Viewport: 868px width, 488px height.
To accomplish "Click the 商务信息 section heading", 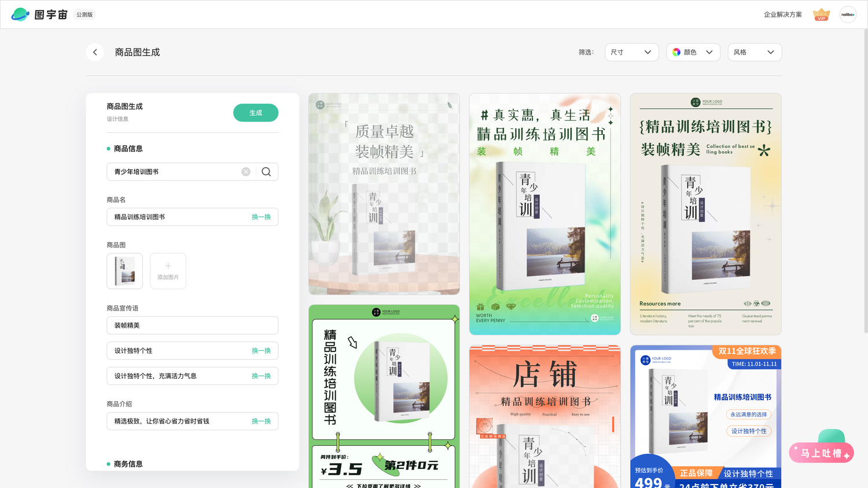I will 128,464.
